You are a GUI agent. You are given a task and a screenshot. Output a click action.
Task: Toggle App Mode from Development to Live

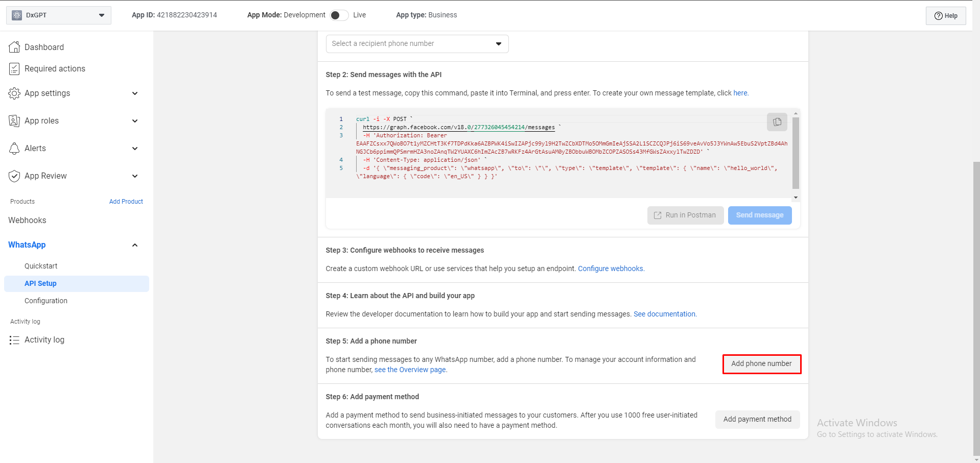[339, 15]
